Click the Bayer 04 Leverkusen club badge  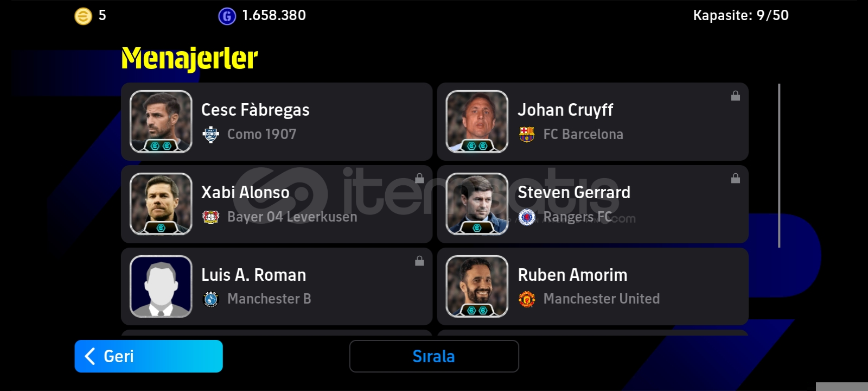(210, 217)
